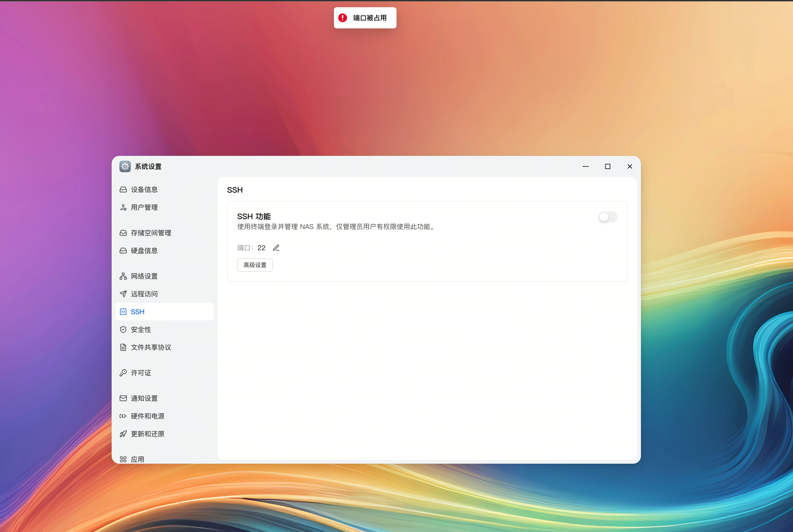
Task: Click the 许可证 key icon
Action: coord(123,373)
